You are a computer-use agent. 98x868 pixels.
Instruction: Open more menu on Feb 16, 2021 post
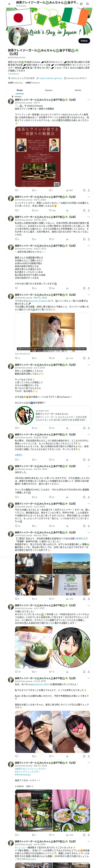(x=89, y=217)
